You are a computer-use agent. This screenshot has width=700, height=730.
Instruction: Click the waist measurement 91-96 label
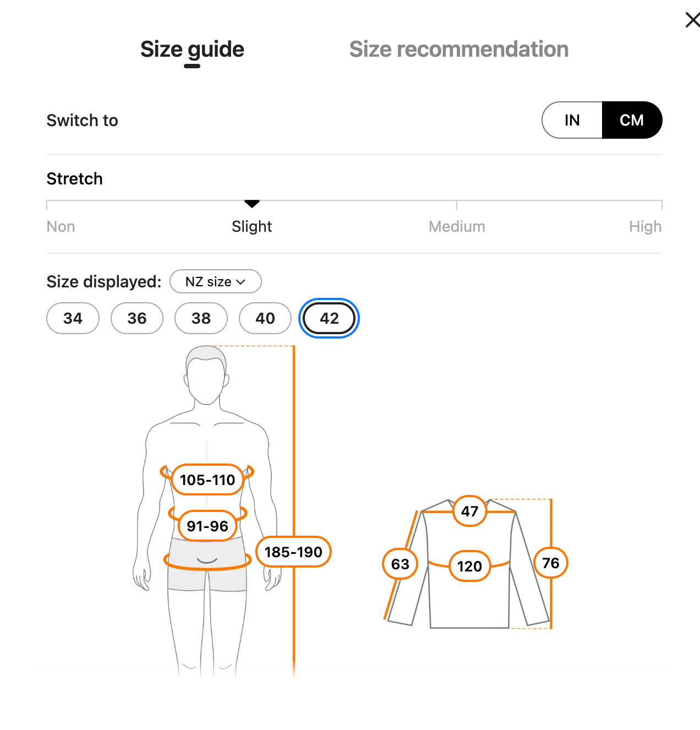click(207, 526)
